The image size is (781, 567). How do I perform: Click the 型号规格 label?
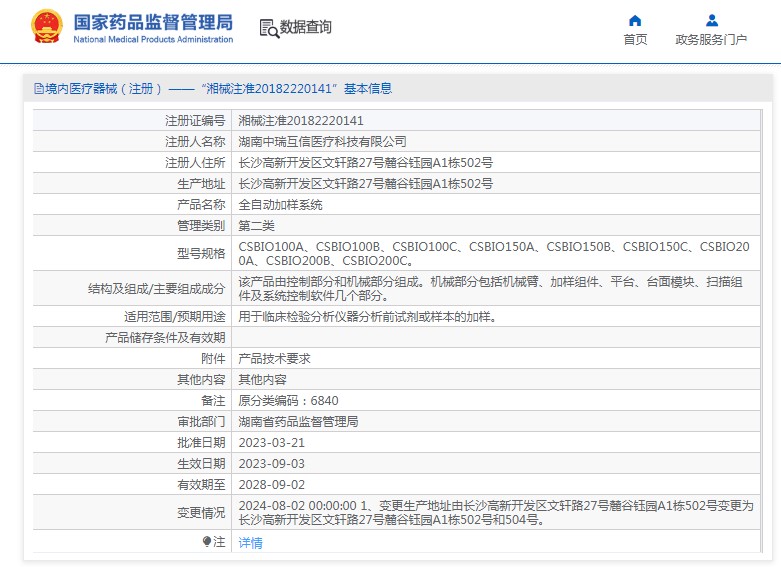201,253
